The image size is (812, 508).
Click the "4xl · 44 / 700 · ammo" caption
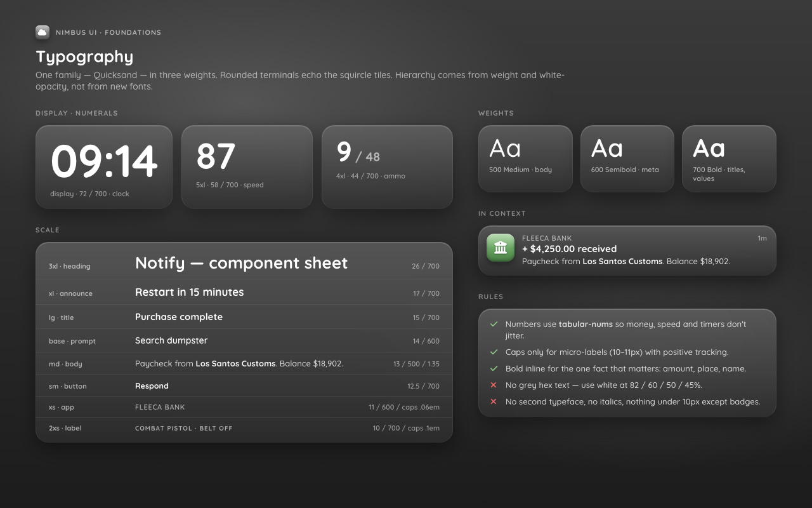pos(370,176)
